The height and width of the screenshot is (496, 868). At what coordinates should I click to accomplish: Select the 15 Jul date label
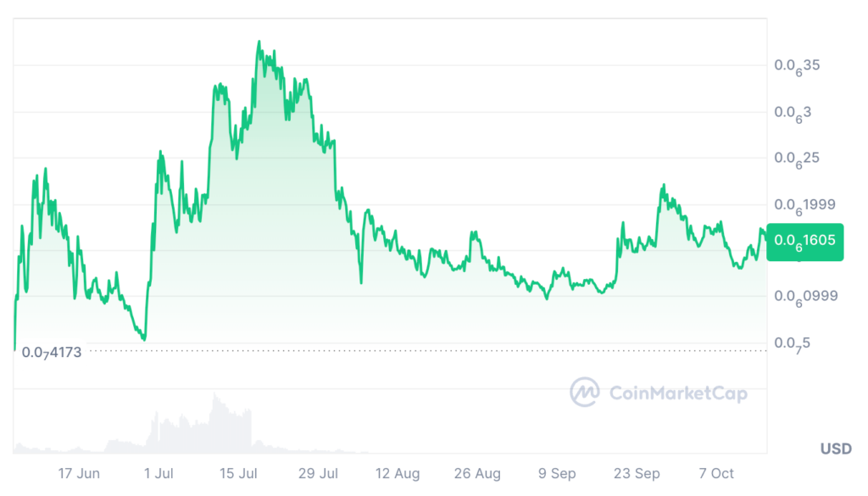[238, 473]
